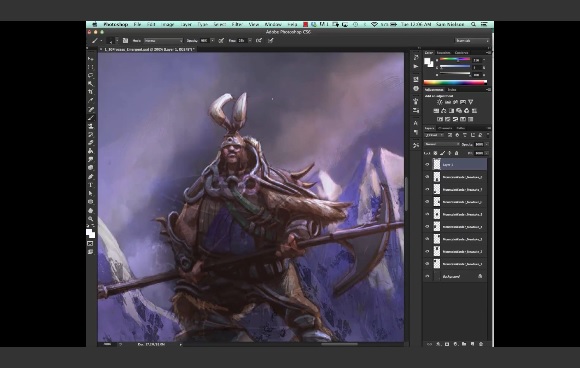Select the Lasso tool
The height and width of the screenshot is (368, 580).
coord(90,75)
